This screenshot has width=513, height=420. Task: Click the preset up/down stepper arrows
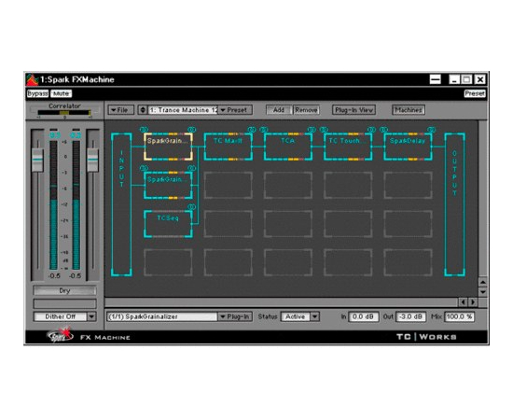click(143, 110)
